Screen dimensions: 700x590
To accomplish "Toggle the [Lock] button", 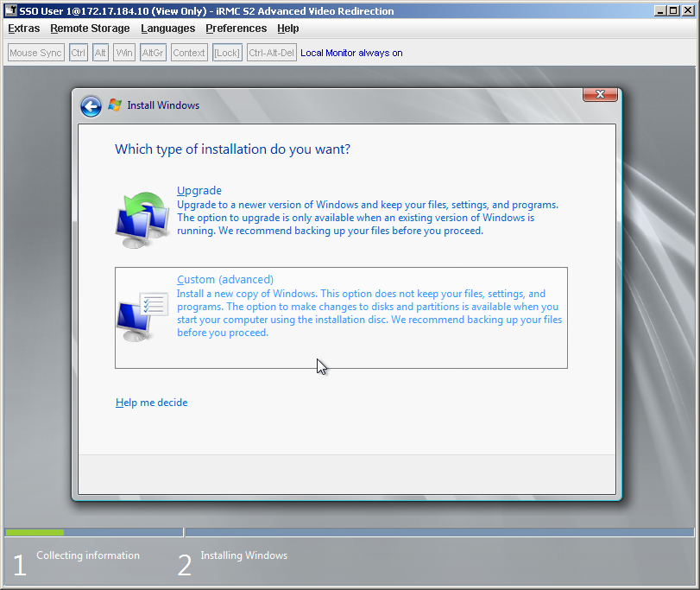I will click(x=227, y=53).
